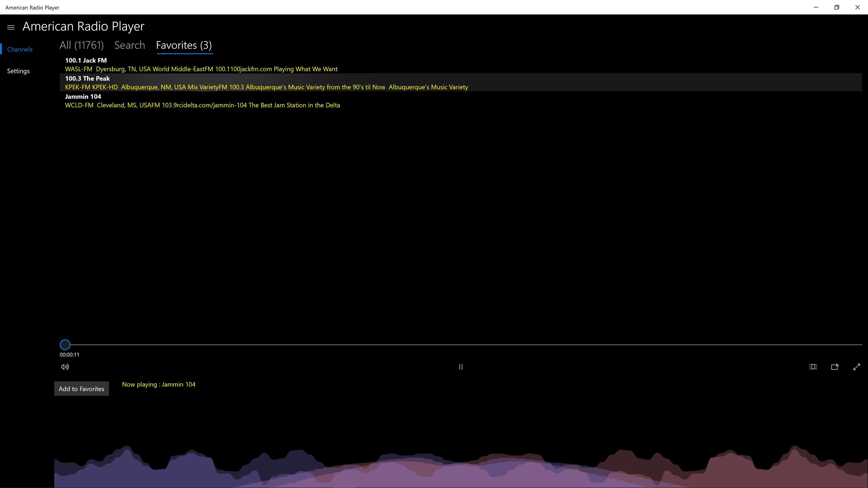The width and height of the screenshot is (868, 488).
Task: Click the cast to device icon
Action: point(835,367)
